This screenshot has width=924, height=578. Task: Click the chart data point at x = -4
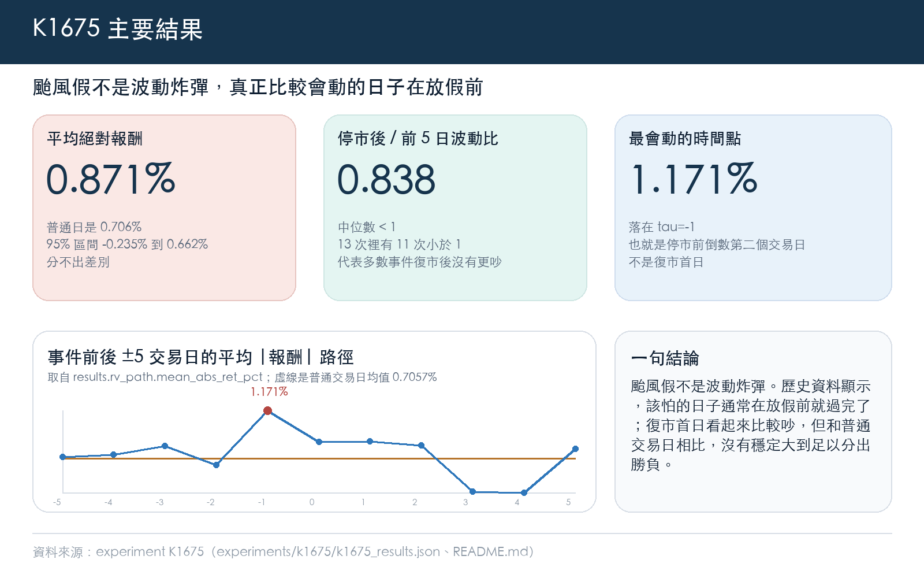pyautogui.click(x=114, y=455)
